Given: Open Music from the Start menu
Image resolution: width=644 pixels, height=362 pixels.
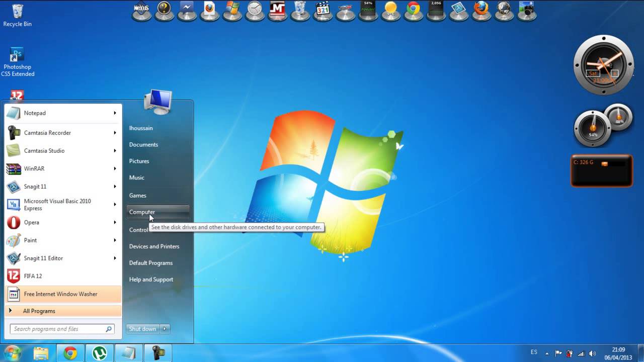Looking at the screenshot, I should [x=136, y=178].
